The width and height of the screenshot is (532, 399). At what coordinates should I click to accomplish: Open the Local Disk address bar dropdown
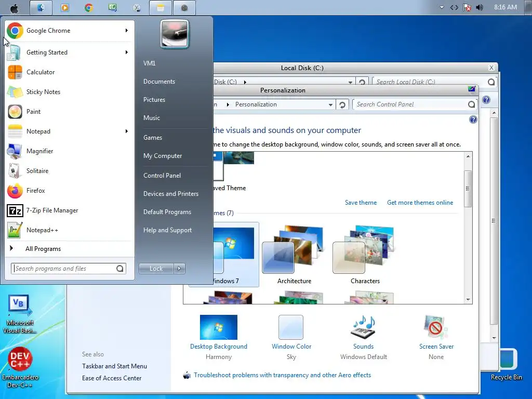pyautogui.click(x=350, y=82)
